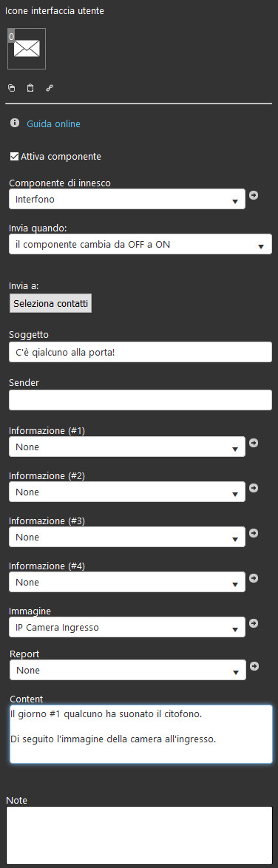Image resolution: width=278 pixels, height=868 pixels.
Task: Click the copy icon below the envelope
Action: point(12,88)
